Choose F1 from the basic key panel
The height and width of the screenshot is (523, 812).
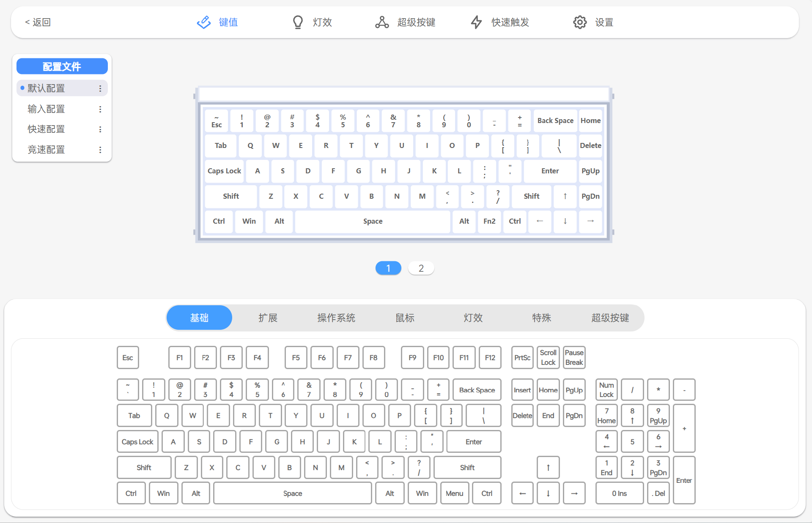click(x=180, y=358)
